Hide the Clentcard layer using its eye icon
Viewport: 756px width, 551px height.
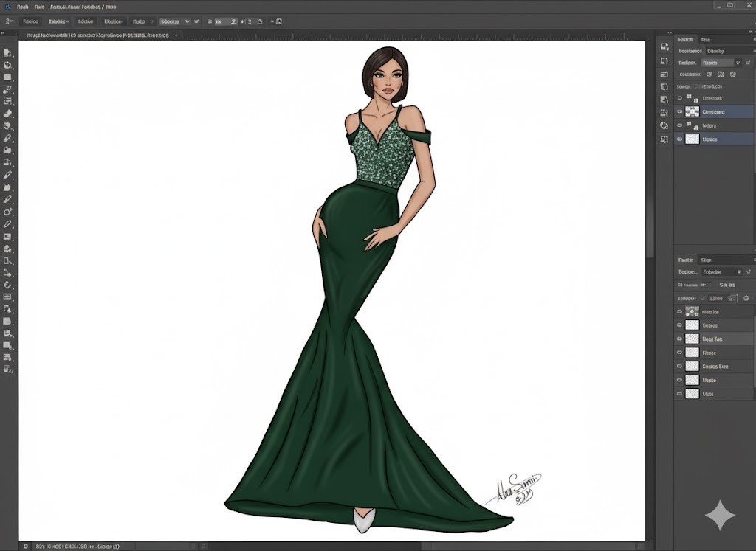click(x=680, y=112)
